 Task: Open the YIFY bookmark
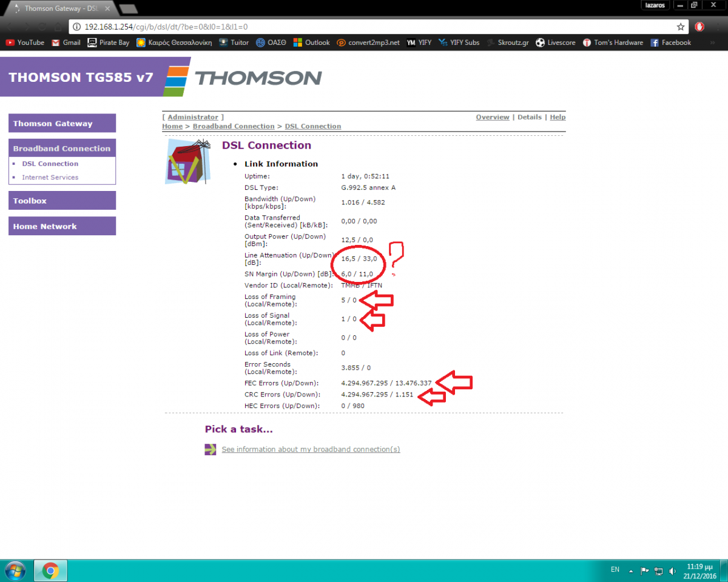coord(419,42)
